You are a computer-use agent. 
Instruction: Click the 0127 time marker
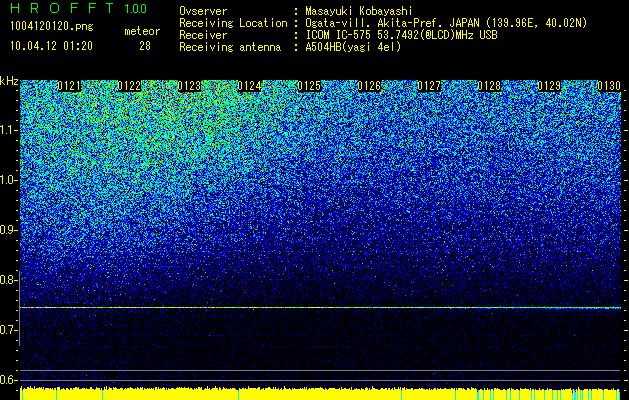429,86
